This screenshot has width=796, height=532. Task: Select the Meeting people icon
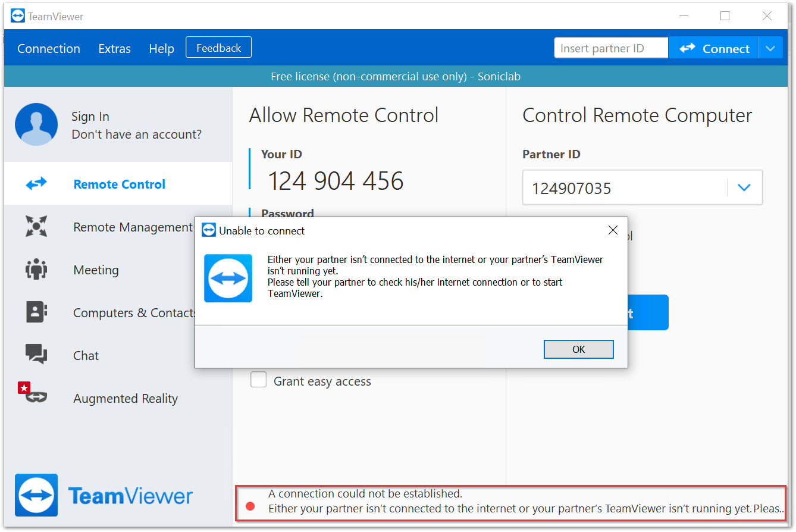click(x=36, y=270)
